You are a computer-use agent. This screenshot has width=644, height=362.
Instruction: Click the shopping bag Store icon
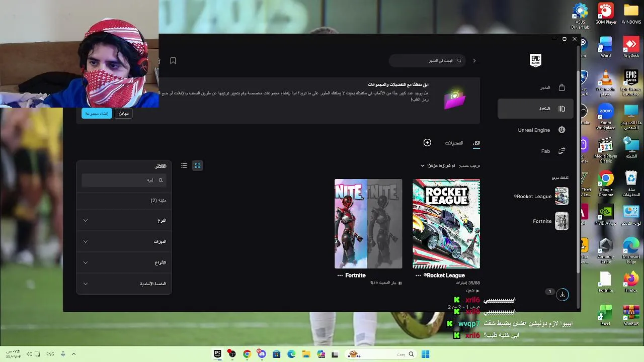point(562,87)
